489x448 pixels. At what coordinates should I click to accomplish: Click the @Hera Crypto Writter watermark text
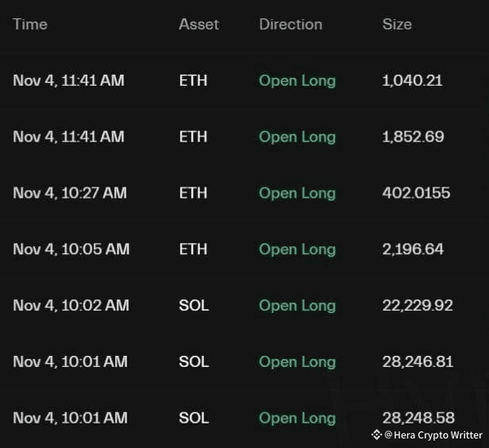pyautogui.click(x=433, y=434)
